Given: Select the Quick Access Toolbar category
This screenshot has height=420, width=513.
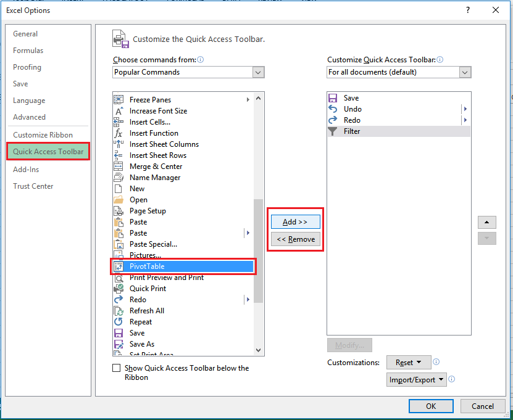Looking at the screenshot, I should click(48, 152).
